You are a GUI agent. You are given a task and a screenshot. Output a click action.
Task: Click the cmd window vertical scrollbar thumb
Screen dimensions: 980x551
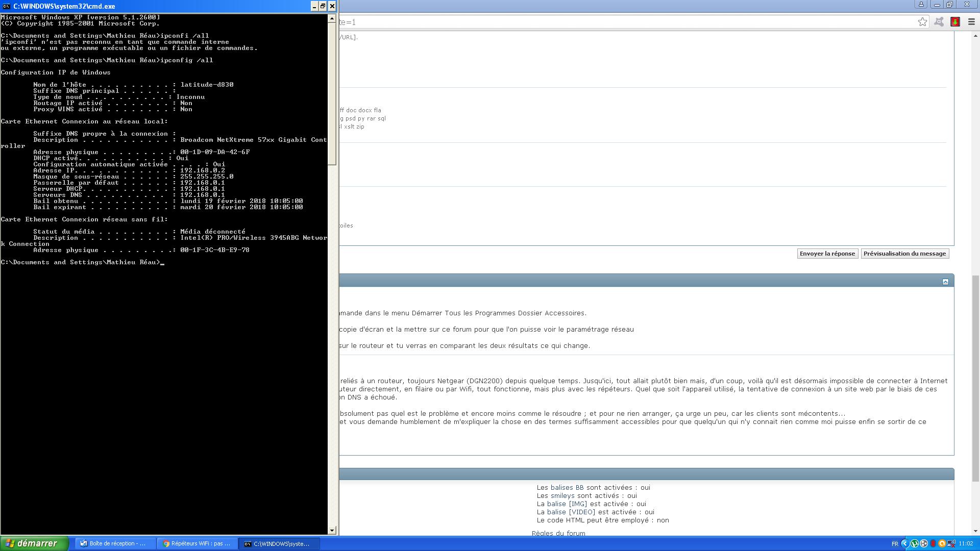[x=332, y=94]
